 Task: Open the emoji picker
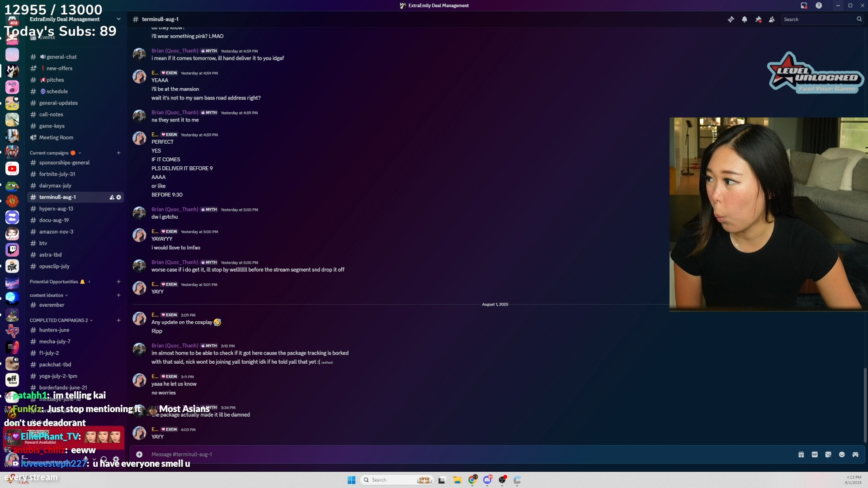(842, 455)
